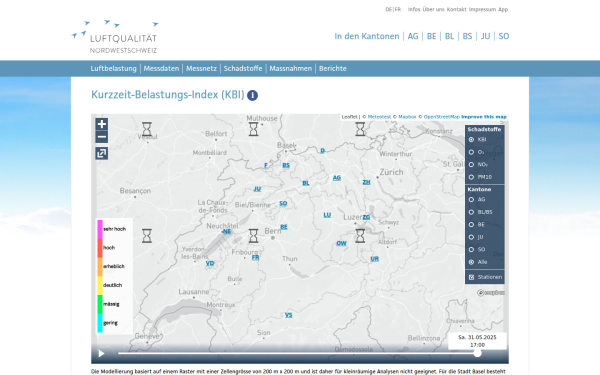Open the map in fullscreen view
The image size is (600, 375).
pos(101,153)
